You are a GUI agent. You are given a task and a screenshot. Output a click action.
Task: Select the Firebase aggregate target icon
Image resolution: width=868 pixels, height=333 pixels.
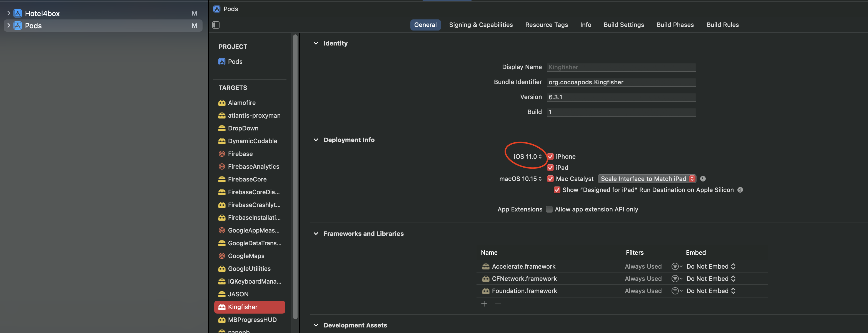pos(222,154)
